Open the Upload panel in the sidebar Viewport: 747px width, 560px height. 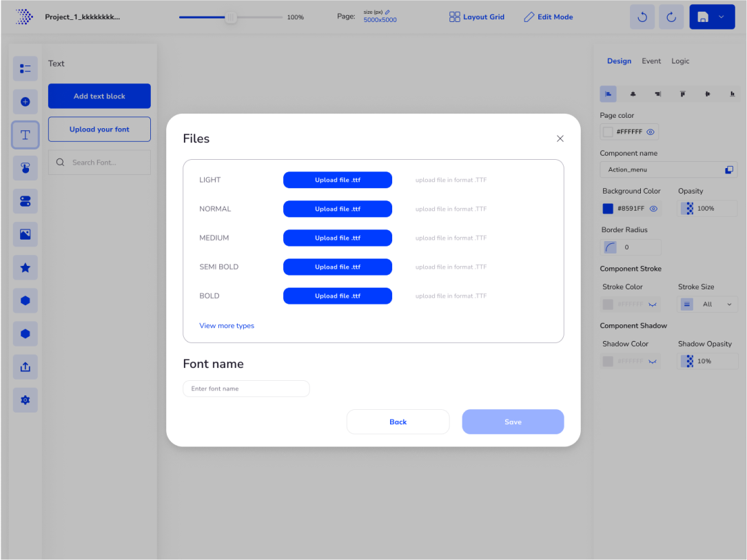coord(25,366)
